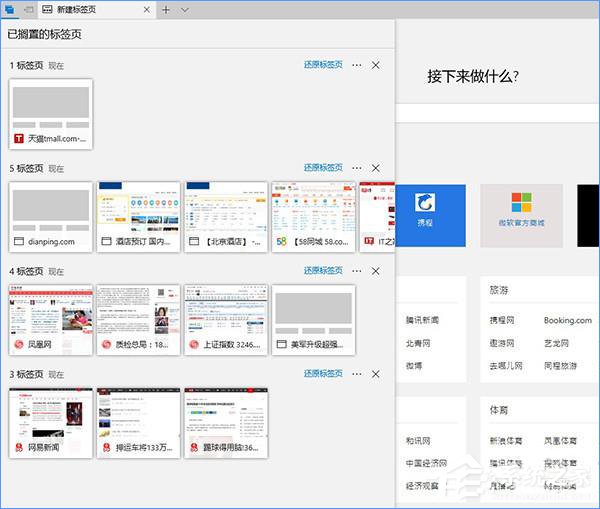Switch to the 新建标签页 tab
The image size is (600, 509).
coord(90,9)
